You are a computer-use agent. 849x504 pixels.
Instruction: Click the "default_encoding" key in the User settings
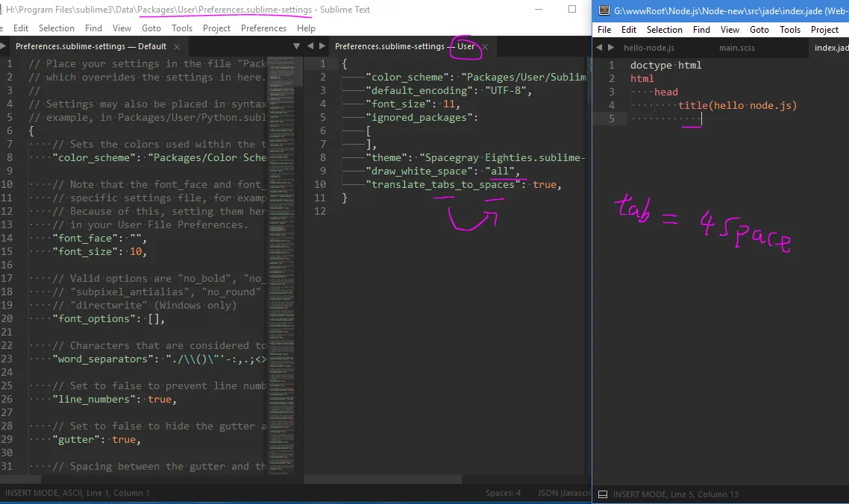coord(419,90)
